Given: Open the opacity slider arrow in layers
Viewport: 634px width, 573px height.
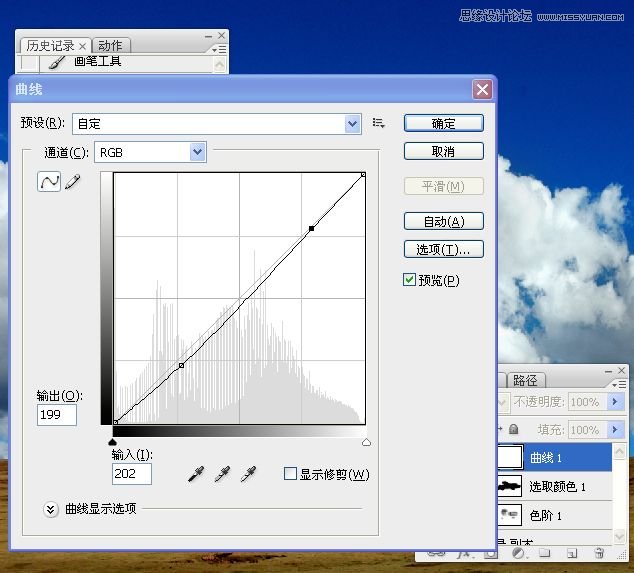Looking at the screenshot, I should tap(615, 402).
